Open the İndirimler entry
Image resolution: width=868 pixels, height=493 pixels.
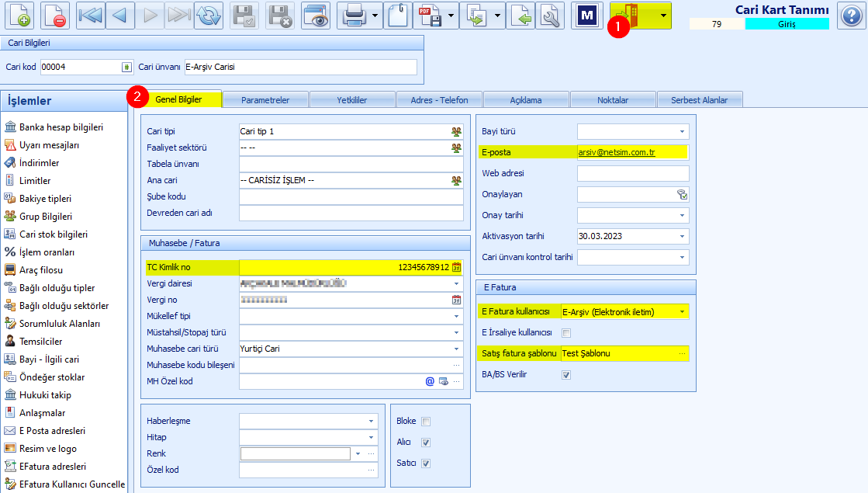pos(32,163)
